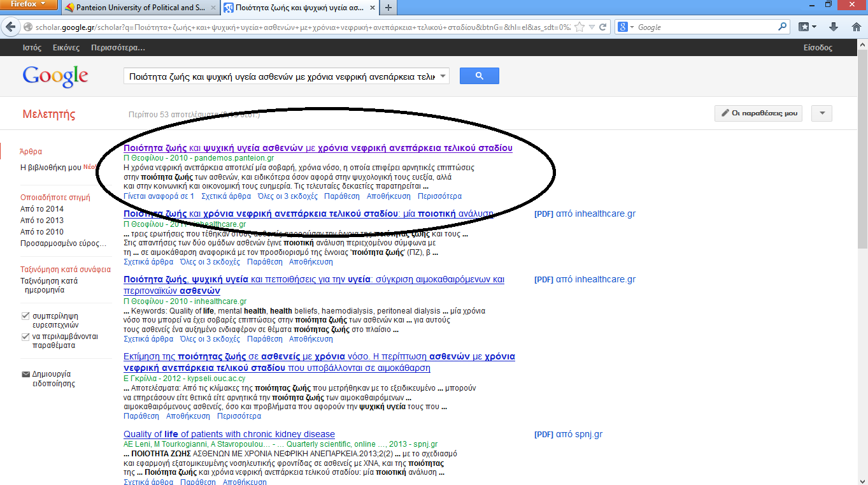Open the Περισσότερα... menu
Image resolution: width=868 pixels, height=485 pixels.
118,48
